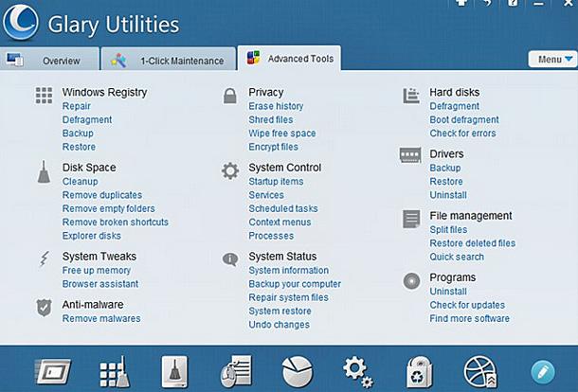This screenshot has height=392, width=578.
Task: Open Disk Space Cleanup link
Action: point(80,181)
